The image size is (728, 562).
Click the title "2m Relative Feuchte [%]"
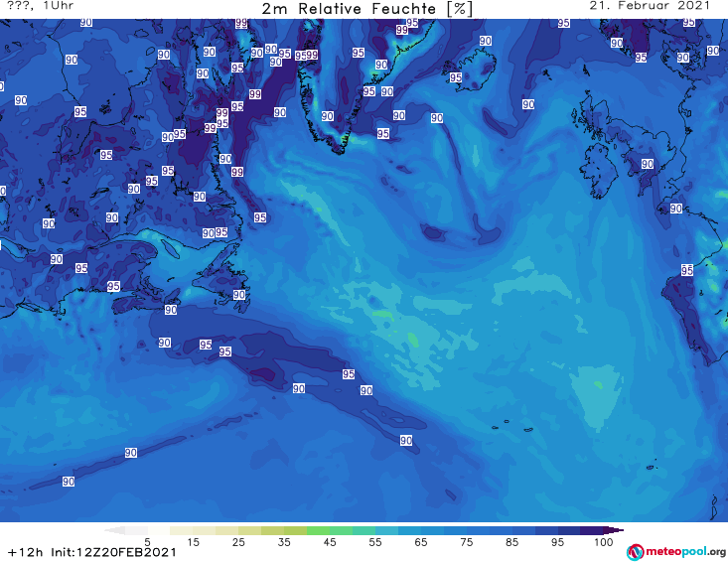(x=367, y=9)
